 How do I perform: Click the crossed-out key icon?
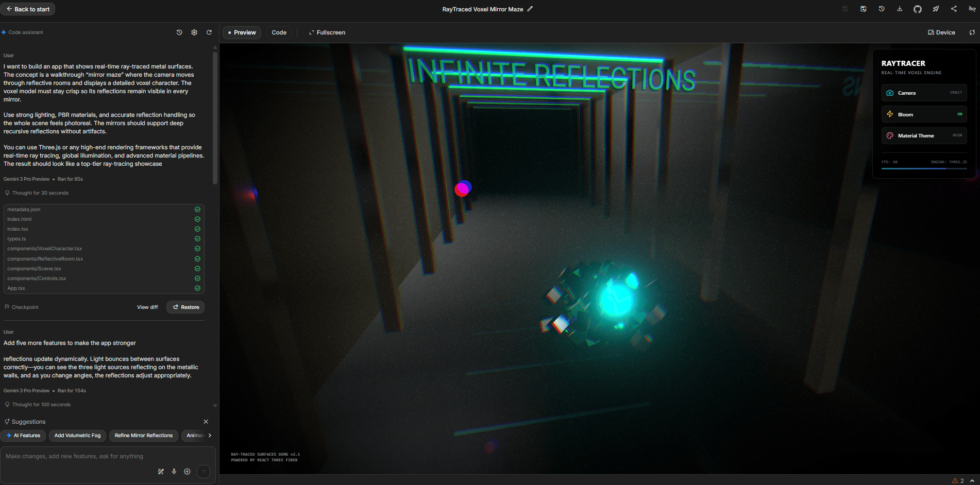tap(972, 9)
